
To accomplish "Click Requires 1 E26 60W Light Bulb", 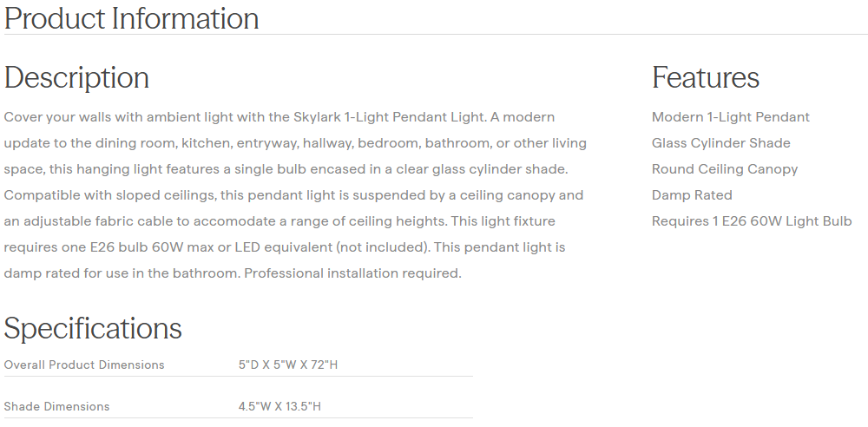I will point(752,221).
